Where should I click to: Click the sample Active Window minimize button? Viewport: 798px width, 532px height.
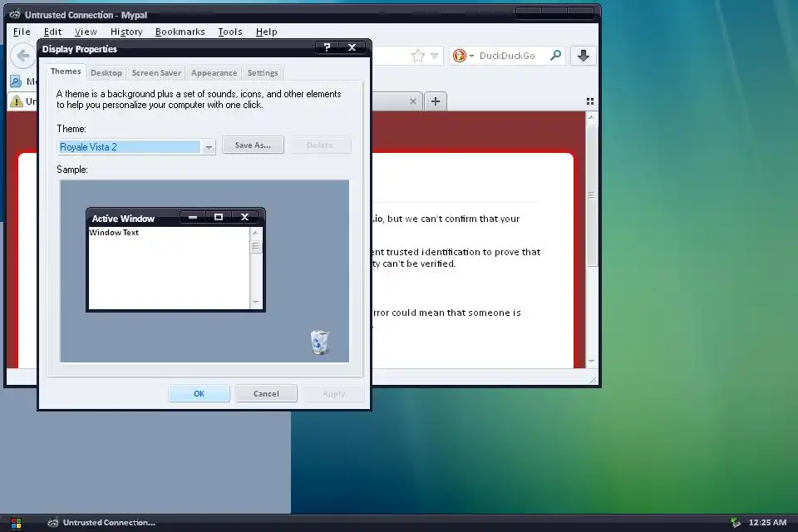click(x=193, y=217)
